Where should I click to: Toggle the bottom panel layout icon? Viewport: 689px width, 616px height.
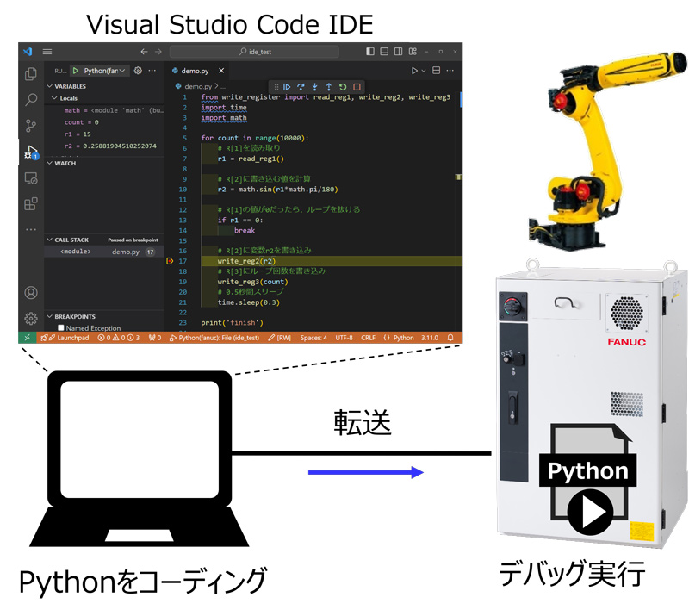click(384, 52)
